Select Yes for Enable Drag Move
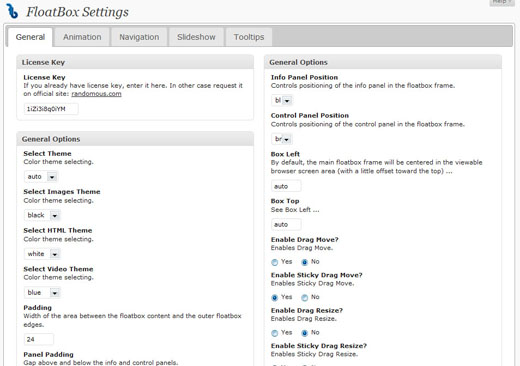This screenshot has width=520, height=366. pos(275,262)
